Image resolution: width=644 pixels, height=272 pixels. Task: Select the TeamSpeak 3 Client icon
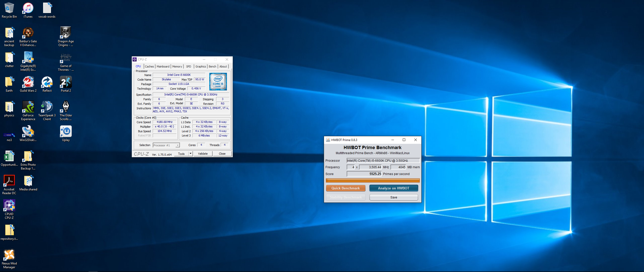coord(47,111)
